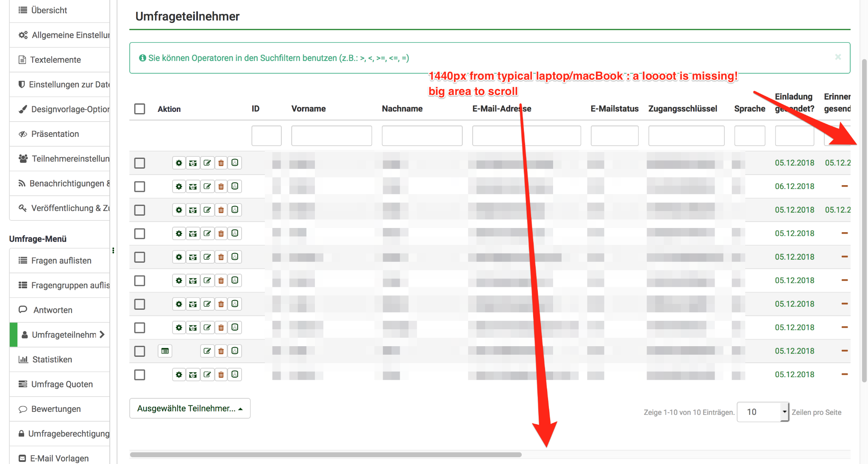The width and height of the screenshot is (868, 464).
Task: Click the gear icon in the first participant row
Action: (179, 163)
